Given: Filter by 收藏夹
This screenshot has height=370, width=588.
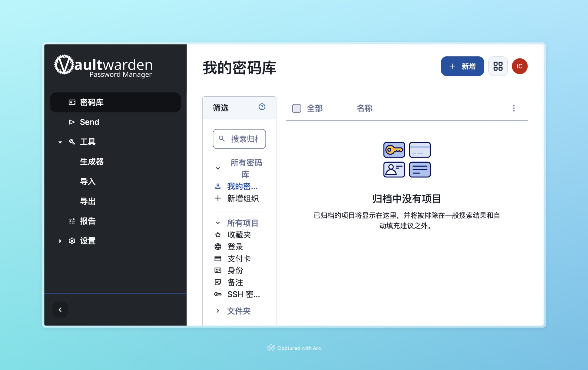Looking at the screenshot, I should 239,235.
